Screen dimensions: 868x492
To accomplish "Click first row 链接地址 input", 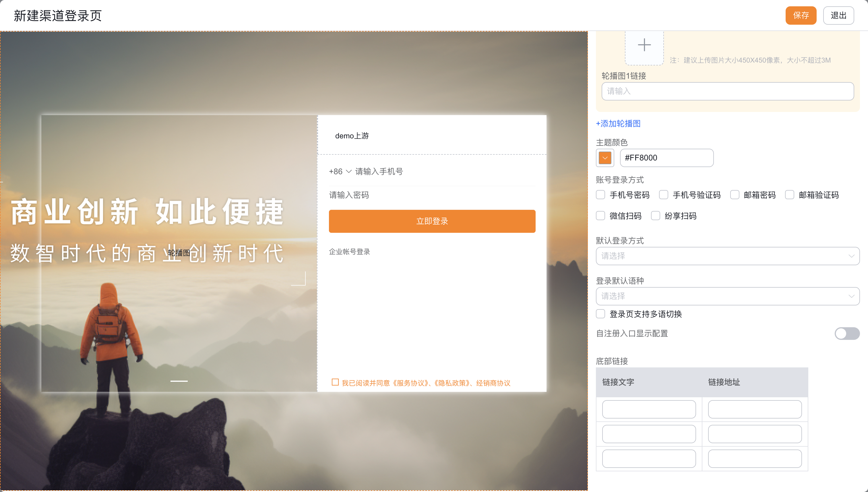I will (754, 409).
